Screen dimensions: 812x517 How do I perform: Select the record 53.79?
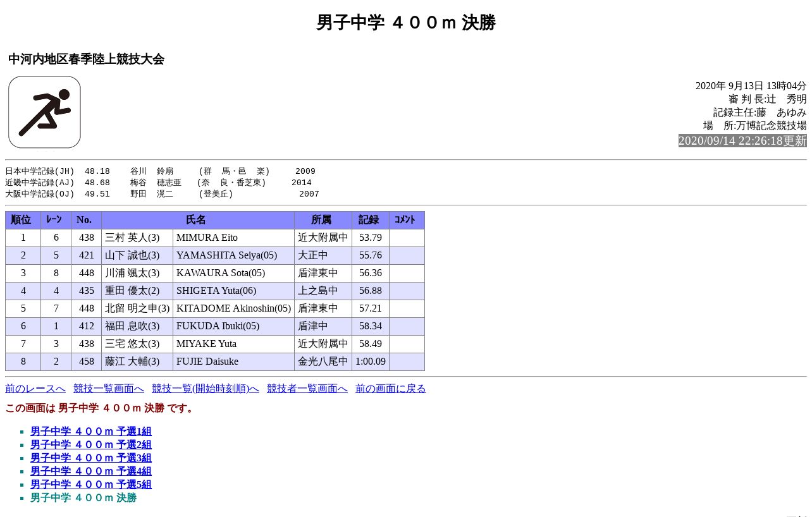point(371,238)
